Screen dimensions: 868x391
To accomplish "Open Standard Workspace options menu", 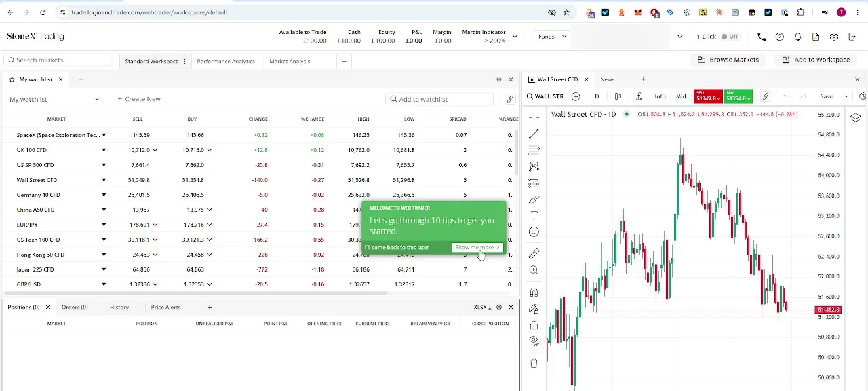I will click(184, 61).
